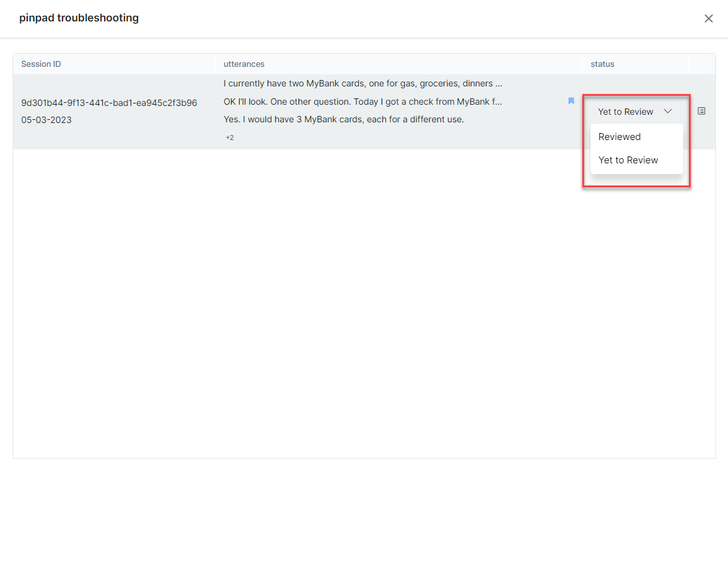Expand the "+2" more utterances indicator
Screen dimensions: 728x567
pyautogui.click(x=230, y=137)
